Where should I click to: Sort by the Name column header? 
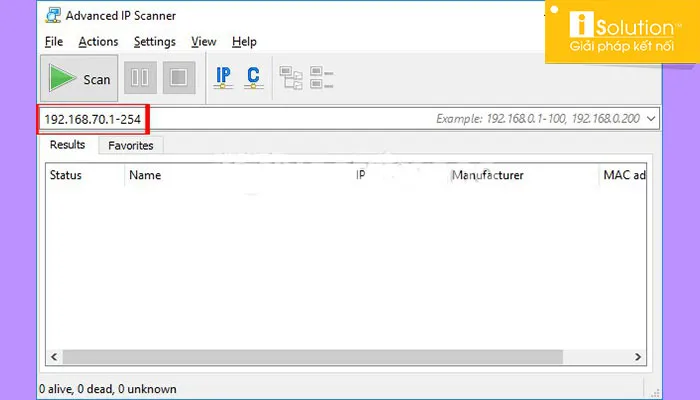(238, 175)
